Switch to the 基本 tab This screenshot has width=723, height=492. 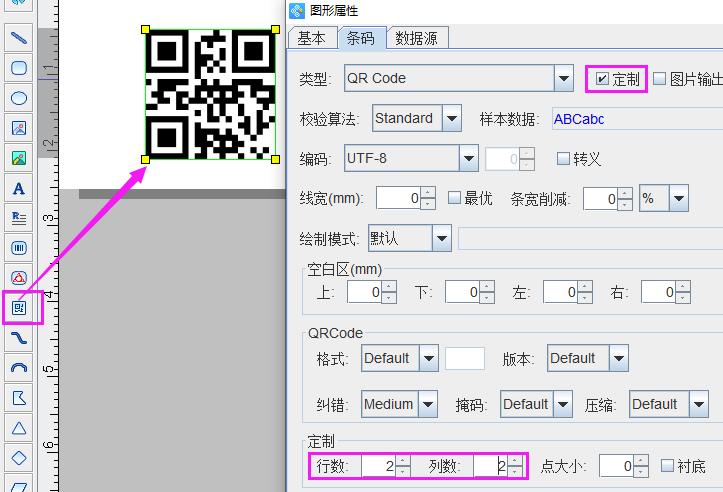(312, 38)
